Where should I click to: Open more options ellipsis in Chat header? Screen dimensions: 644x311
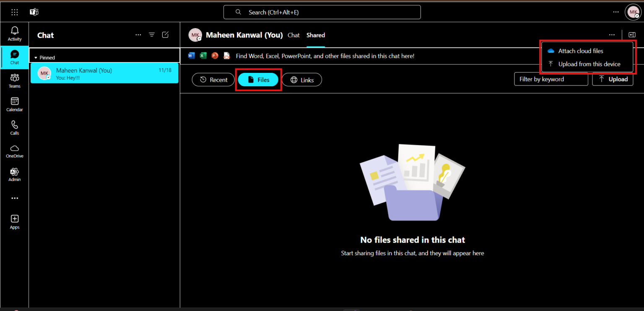coord(138,35)
